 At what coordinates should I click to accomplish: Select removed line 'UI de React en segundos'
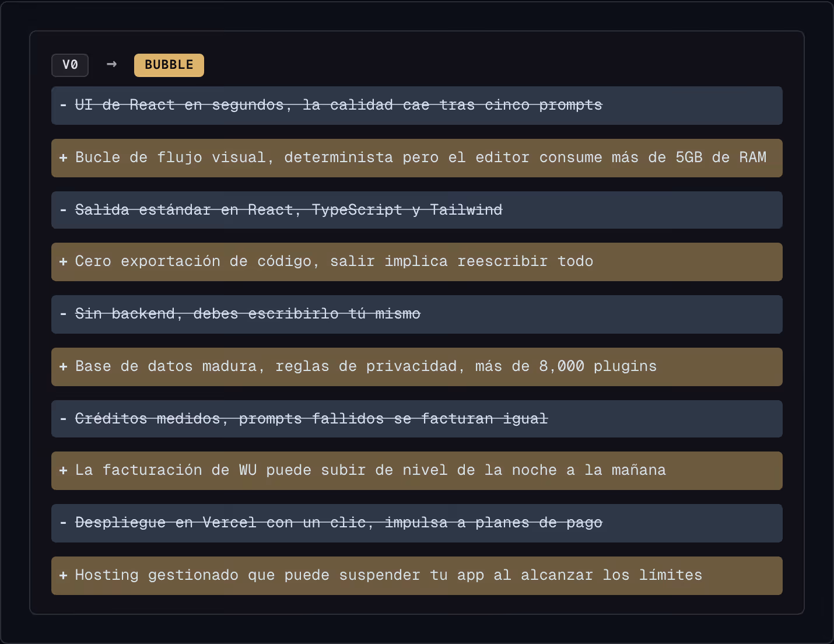[417, 106]
